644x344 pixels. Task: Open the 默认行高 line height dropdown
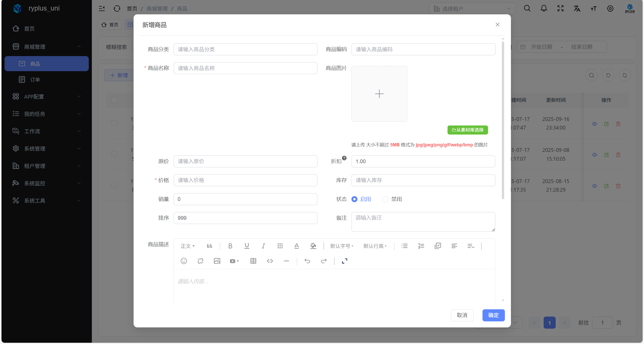coord(375,246)
